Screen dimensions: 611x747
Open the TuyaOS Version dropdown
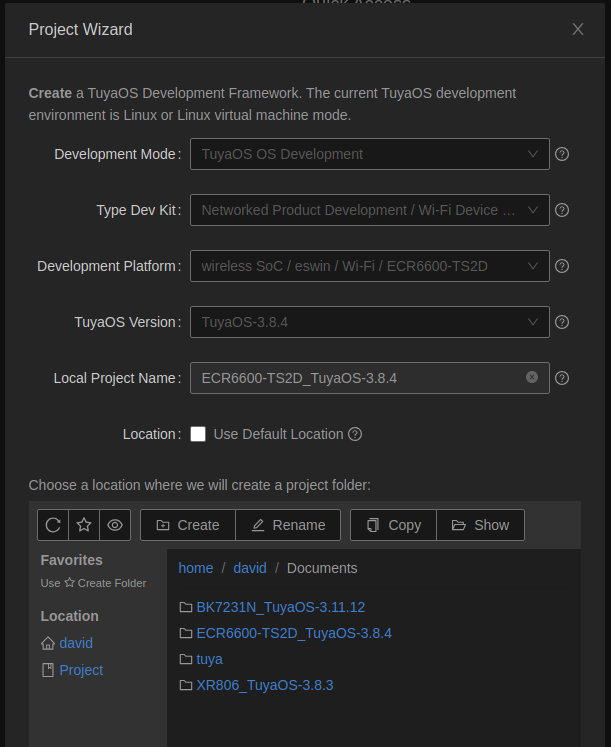[x=370, y=322]
